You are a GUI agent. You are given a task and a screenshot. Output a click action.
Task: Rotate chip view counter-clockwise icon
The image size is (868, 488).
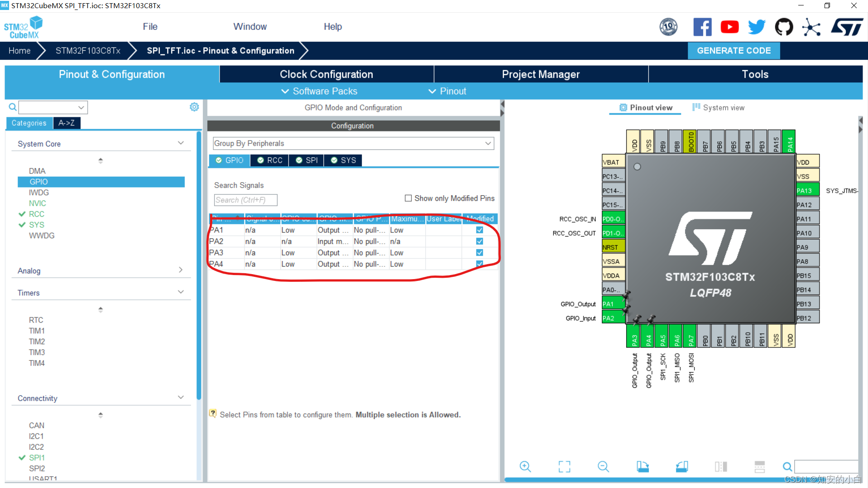(682, 466)
